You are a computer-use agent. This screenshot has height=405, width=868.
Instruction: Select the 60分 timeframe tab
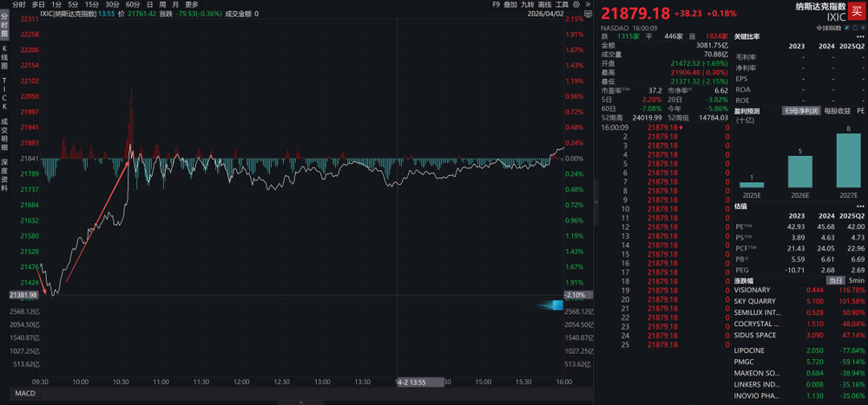(x=133, y=4)
